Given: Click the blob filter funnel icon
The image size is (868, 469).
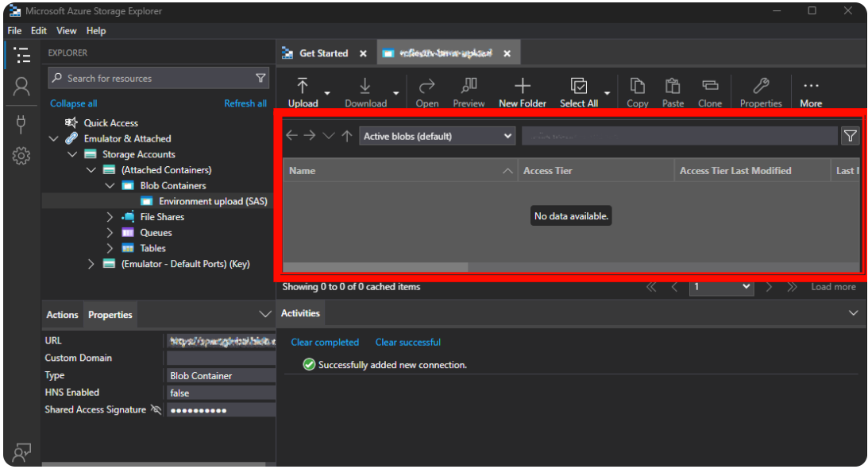Looking at the screenshot, I should click(x=850, y=136).
